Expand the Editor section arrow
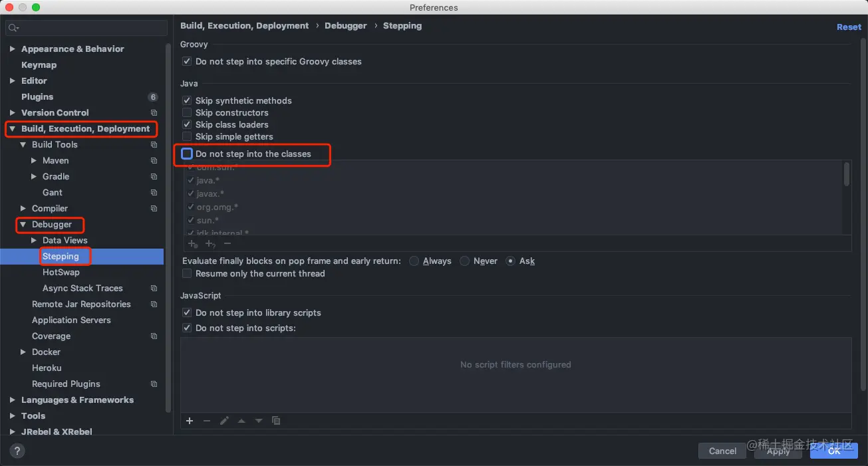The image size is (868, 466). point(13,81)
